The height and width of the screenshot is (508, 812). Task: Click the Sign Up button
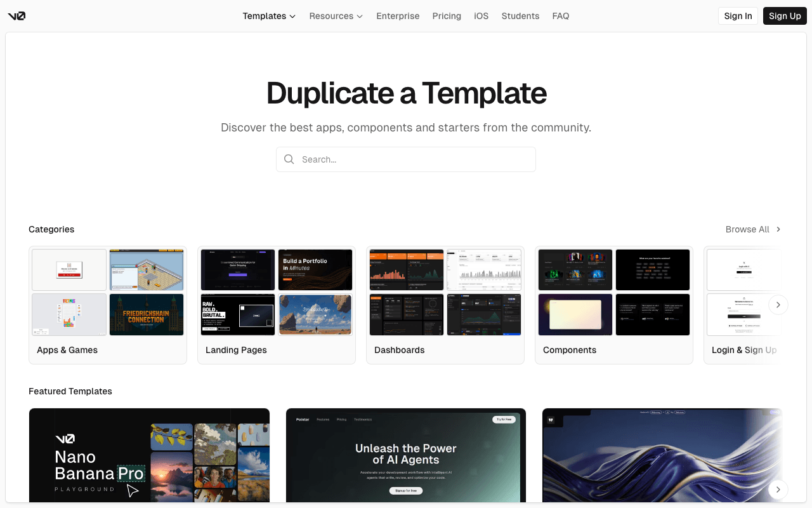[785, 16]
